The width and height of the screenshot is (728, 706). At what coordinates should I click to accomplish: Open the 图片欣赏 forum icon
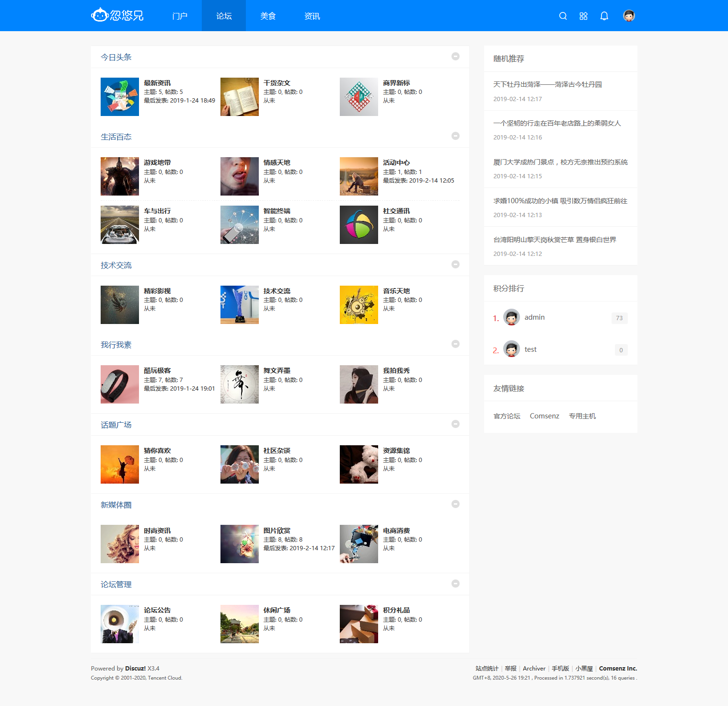pyautogui.click(x=240, y=544)
